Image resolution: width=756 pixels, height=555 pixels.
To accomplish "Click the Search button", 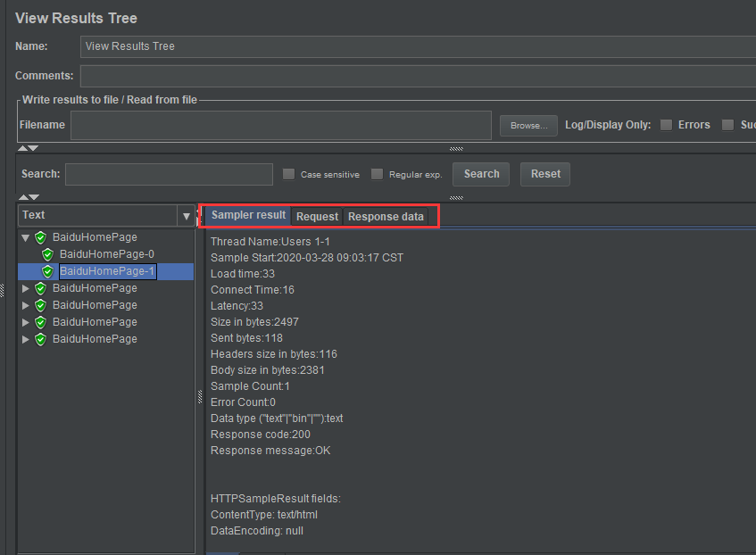I will pos(481,174).
